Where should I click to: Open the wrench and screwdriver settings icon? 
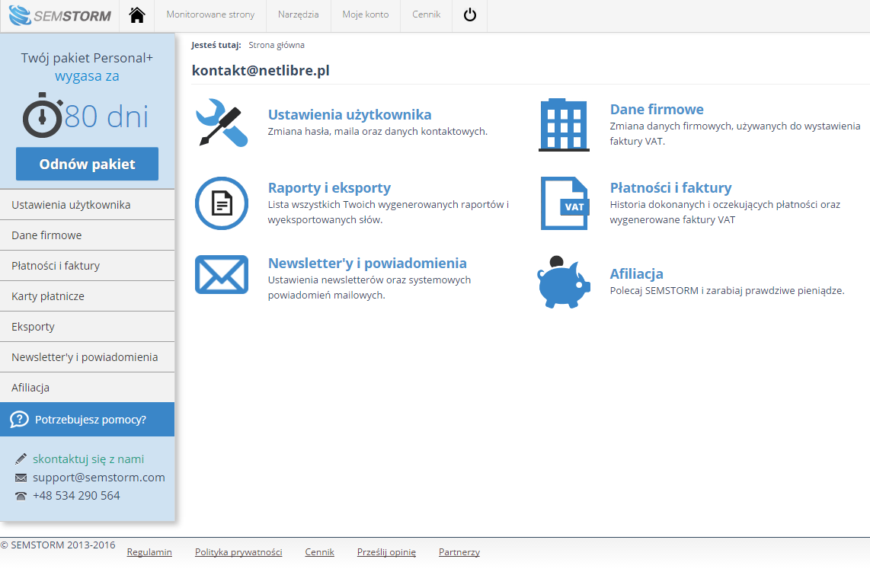pyautogui.click(x=222, y=123)
